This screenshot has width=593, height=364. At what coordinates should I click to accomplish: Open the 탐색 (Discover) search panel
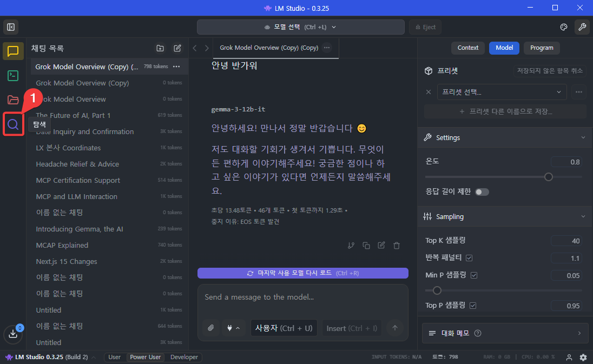[13, 124]
